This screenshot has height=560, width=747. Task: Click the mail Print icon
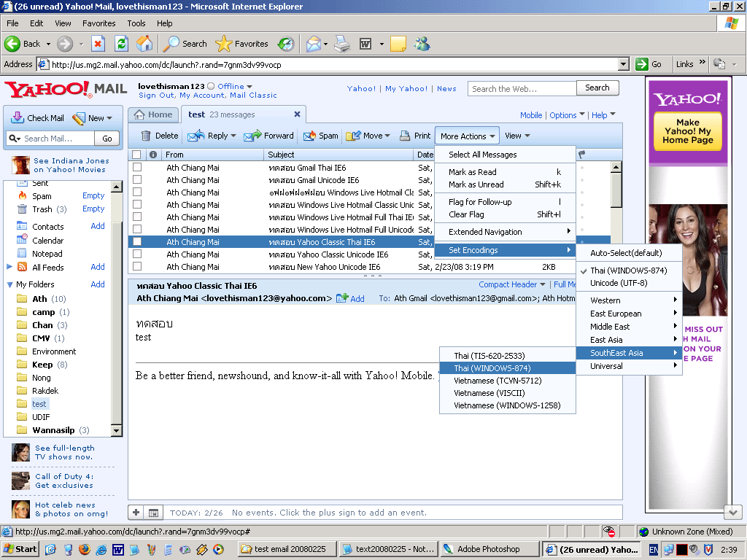click(405, 136)
